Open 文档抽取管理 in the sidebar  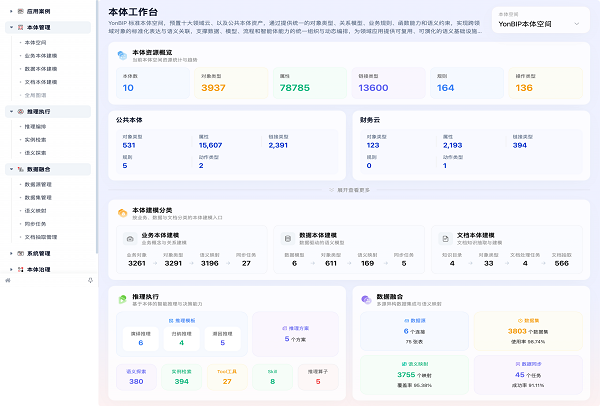click(x=41, y=237)
